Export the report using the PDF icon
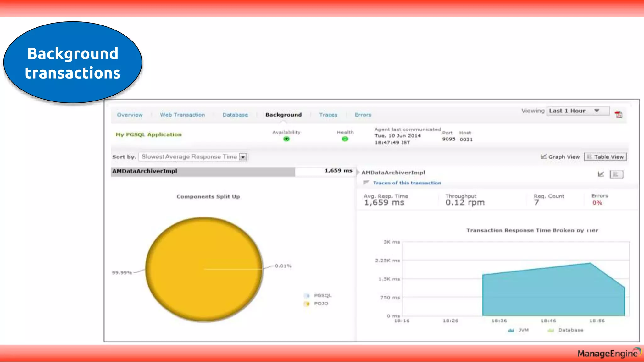 (619, 115)
